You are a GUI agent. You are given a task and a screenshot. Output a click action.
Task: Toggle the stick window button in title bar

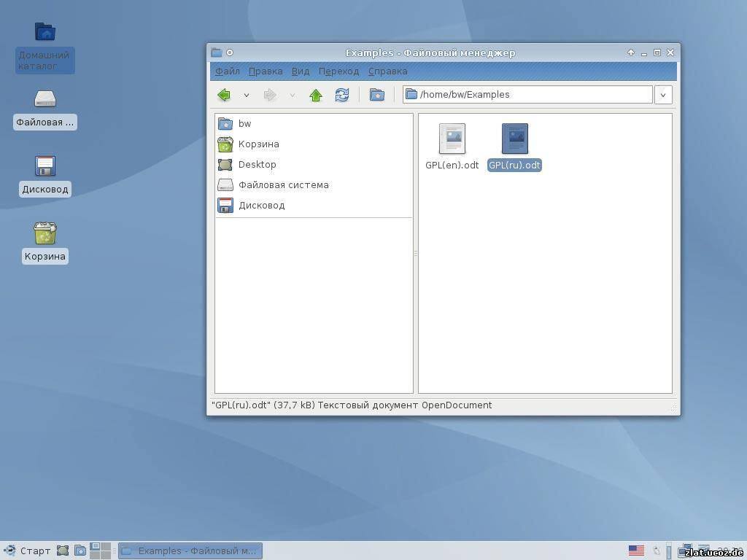230,52
